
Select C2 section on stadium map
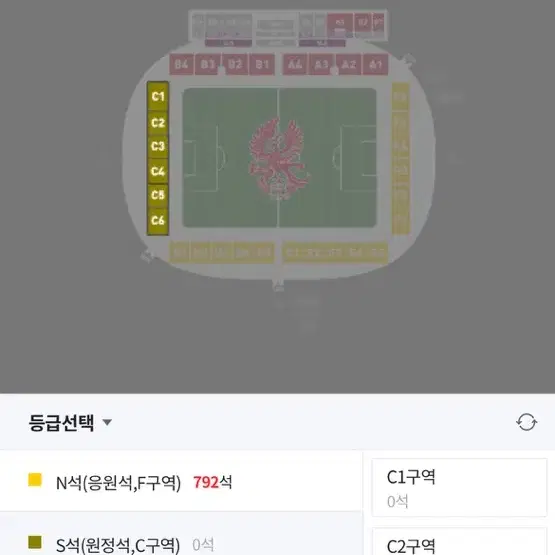pyautogui.click(x=158, y=122)
